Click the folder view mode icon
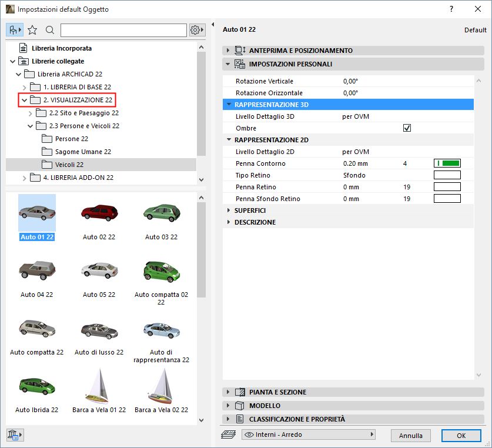This screenshot has width=492, height=448. click(15, 29)
